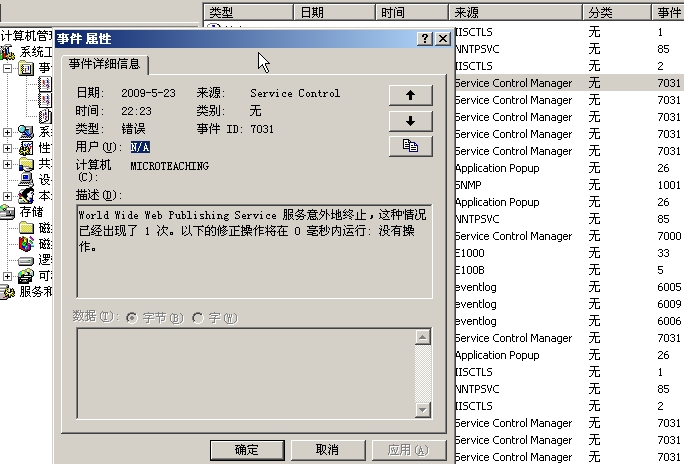Image resolution: width=684 pixels, height=464 pixels.
Task: Select the Logical Drives gray drive icon
Action: (26, 260)
